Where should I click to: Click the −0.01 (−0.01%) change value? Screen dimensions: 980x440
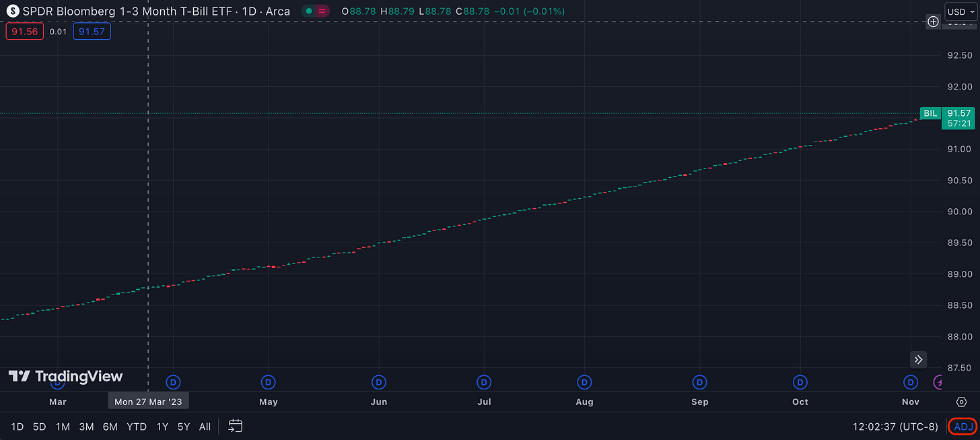click(x=529, y=11)
